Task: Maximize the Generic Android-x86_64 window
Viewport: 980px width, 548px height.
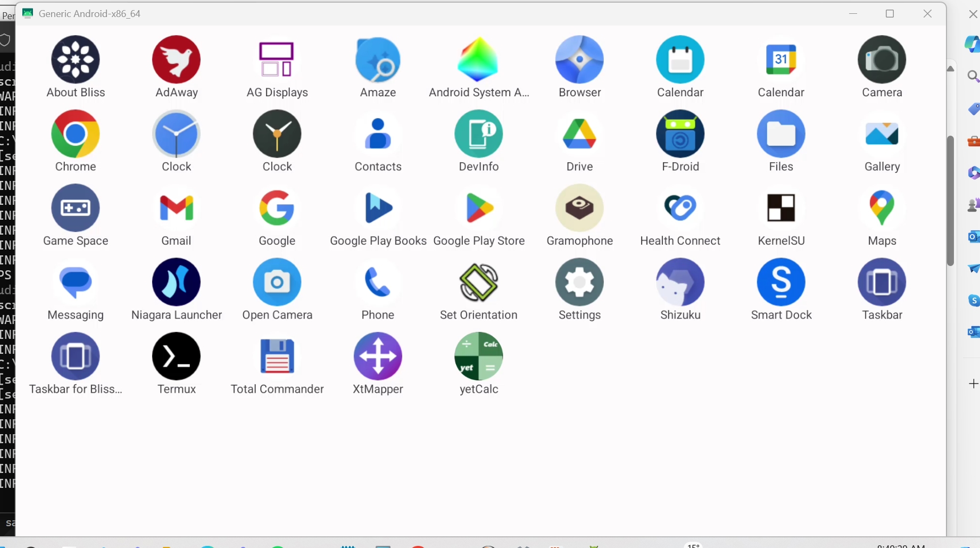Action: pos(890,14)
